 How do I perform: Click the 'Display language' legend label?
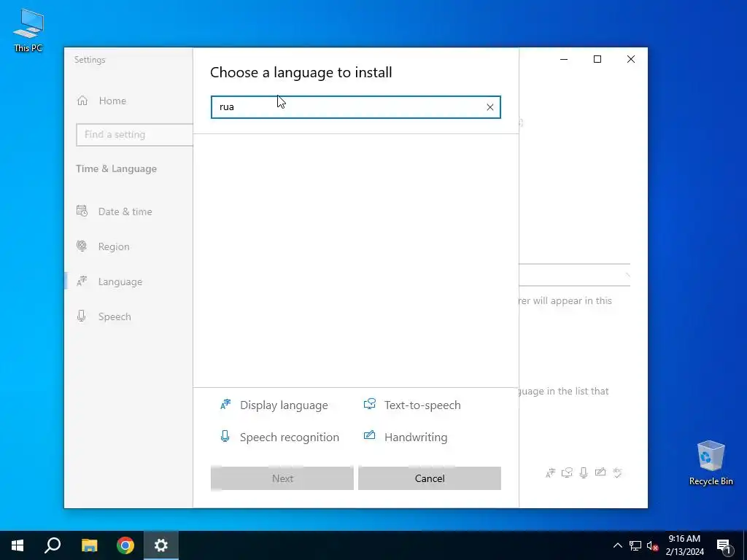click(284, 405)
